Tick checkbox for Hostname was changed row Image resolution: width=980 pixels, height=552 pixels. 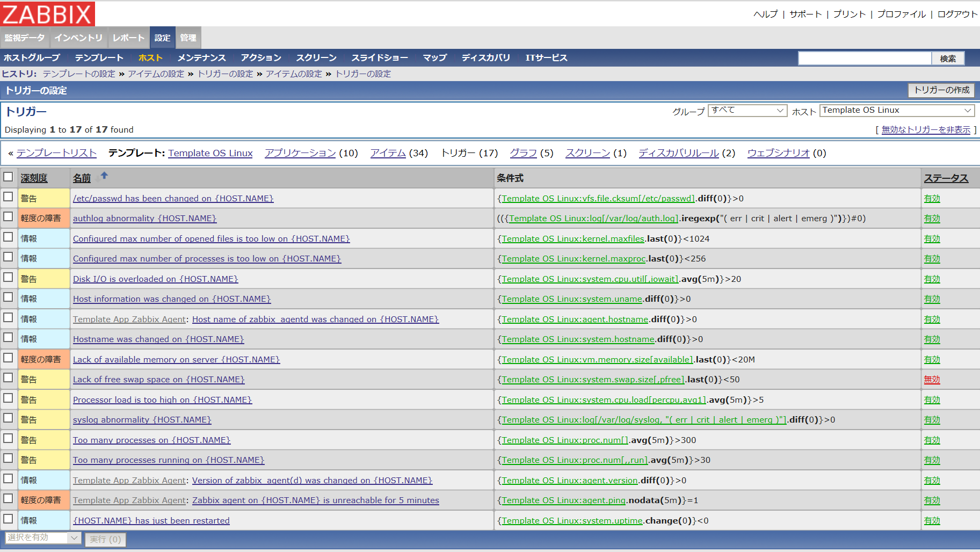(x=8, y=337)
